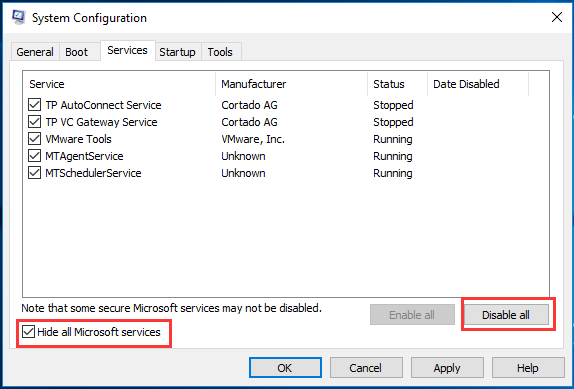
Task: Select the TP AutoConnect Service row name
Action: (x=103, y=105)
